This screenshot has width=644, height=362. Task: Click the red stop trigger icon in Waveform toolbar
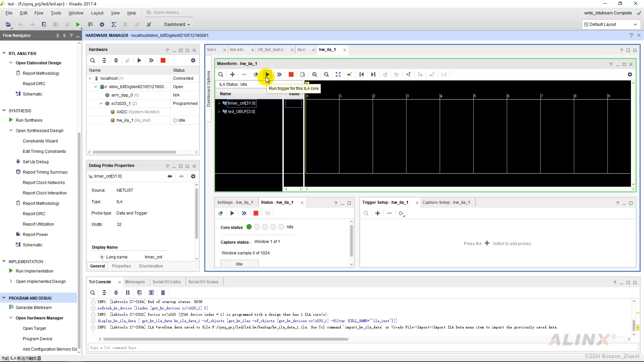click(291, 74)
